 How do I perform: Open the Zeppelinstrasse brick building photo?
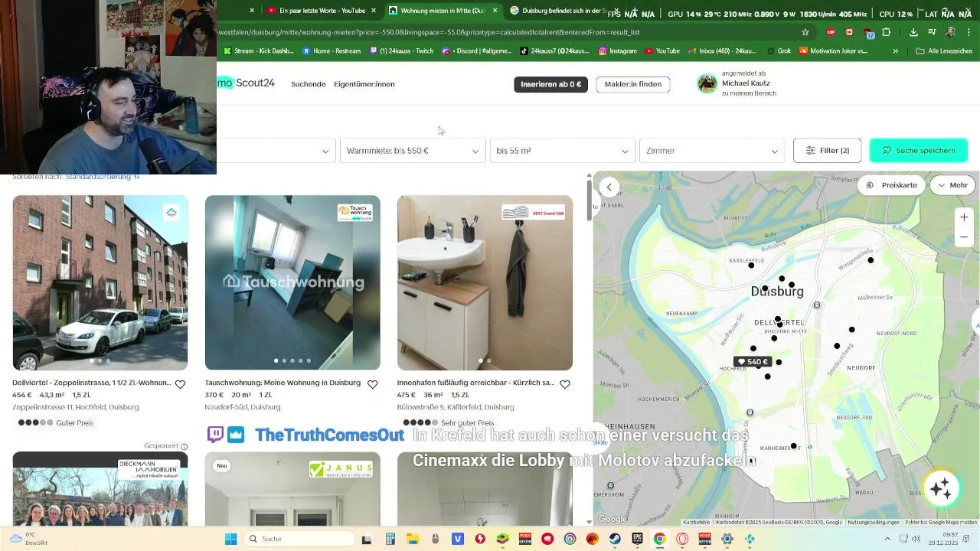(100, 282)
